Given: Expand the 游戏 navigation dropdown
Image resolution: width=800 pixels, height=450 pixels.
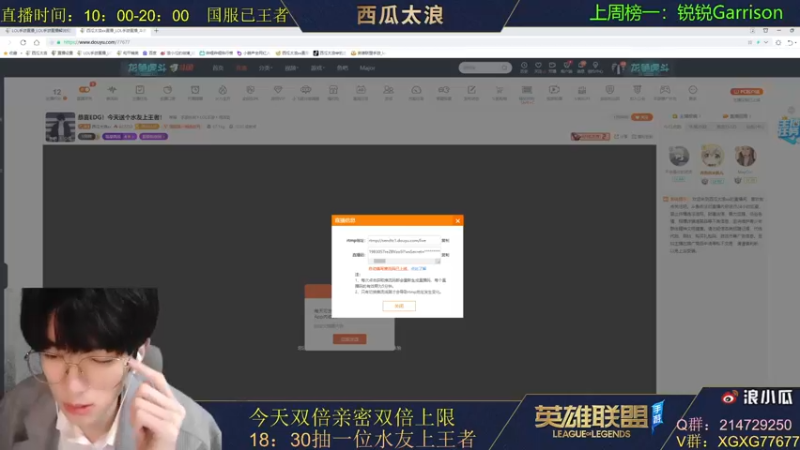Looking at the screenshot, I should 317,68.
